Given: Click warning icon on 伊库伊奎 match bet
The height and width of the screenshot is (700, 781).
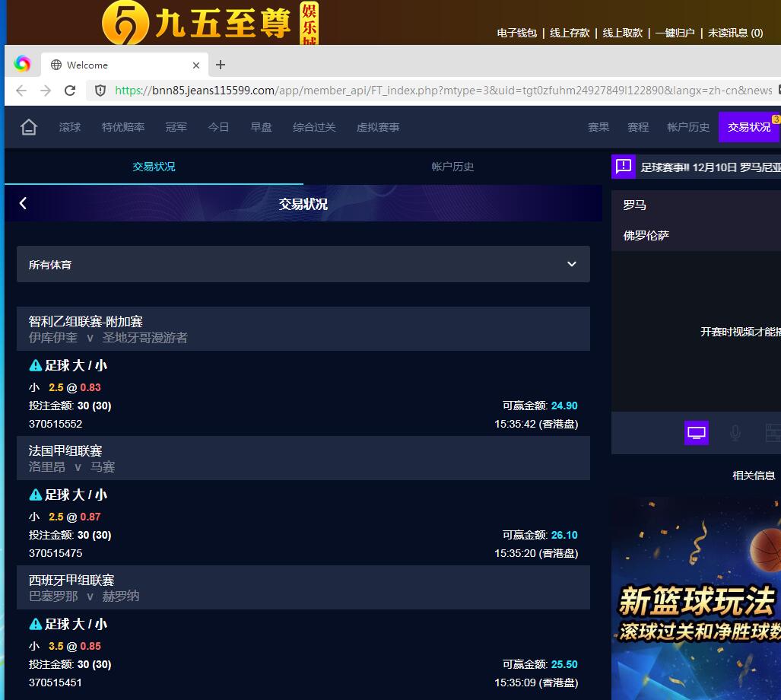Looking at the screenshot, I should (36, 366).
